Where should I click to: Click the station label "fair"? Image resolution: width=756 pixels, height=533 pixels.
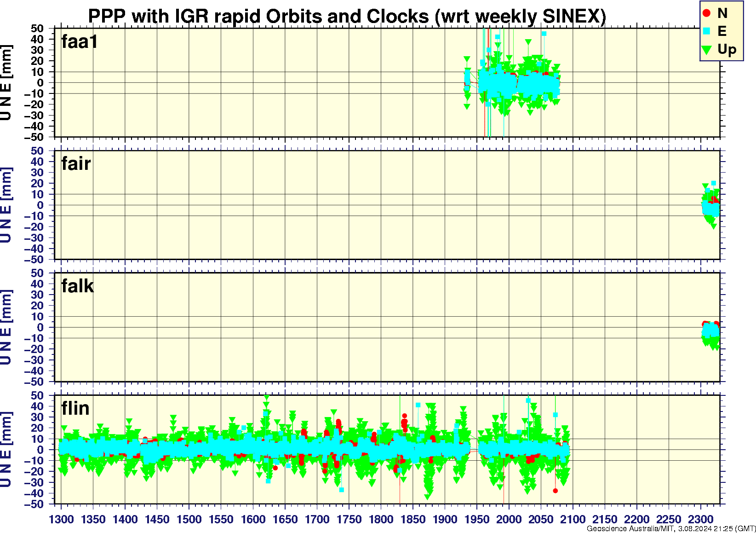pyautogui.click(x=76, y=164)
